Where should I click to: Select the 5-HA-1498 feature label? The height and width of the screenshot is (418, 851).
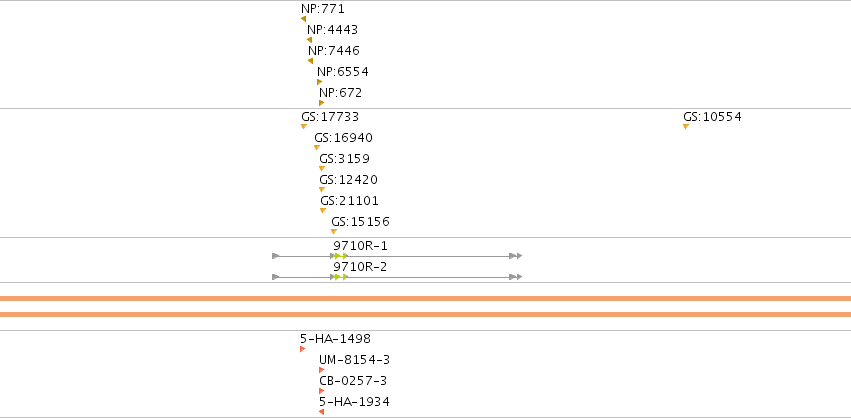click(335, 339)
